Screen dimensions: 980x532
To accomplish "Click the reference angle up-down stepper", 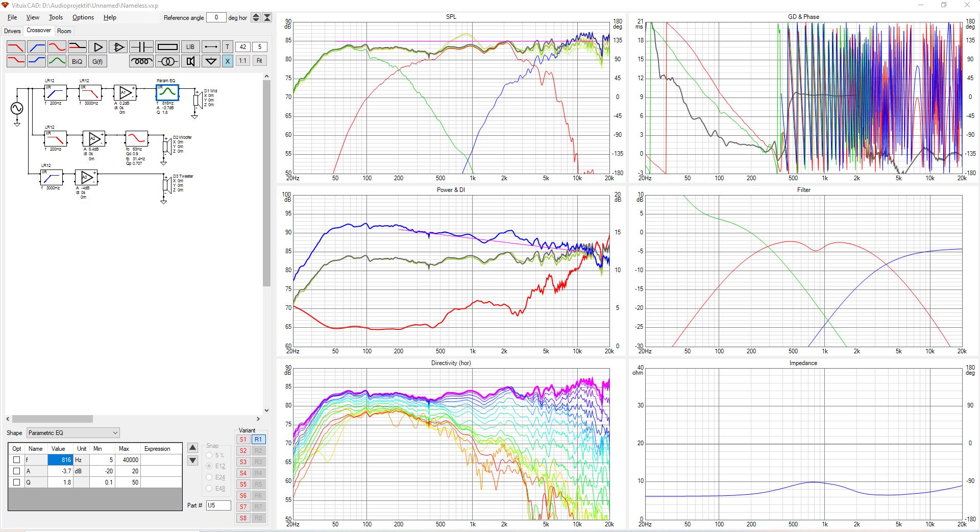I will click(256, 17).
